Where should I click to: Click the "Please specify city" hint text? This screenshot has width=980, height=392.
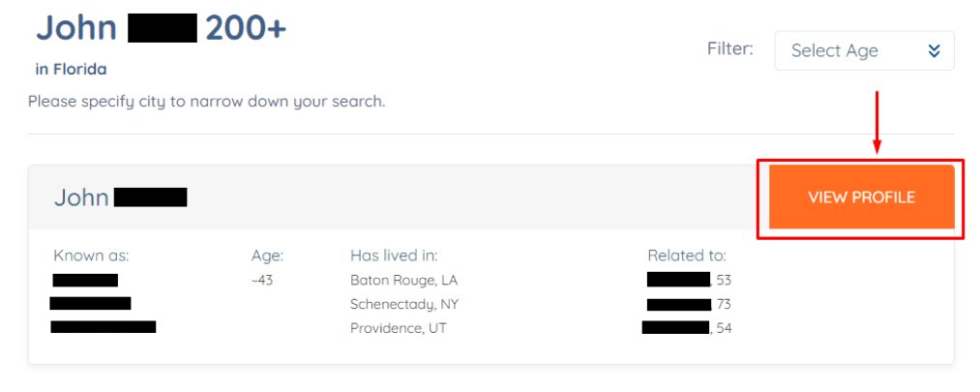pyautogui.click(x=206, y=101)
